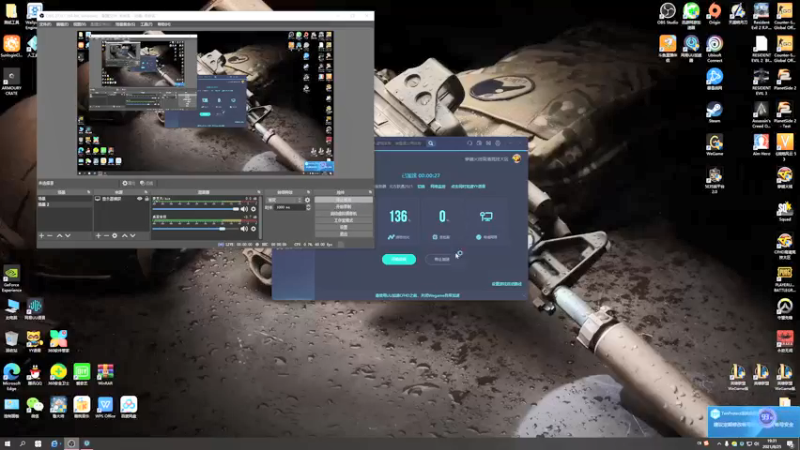Image resolution: width=800 pixels, height=450 pixels.
Task: Open PlanetSide 2 - Test desktop shortcut
Action: [784, 115]
